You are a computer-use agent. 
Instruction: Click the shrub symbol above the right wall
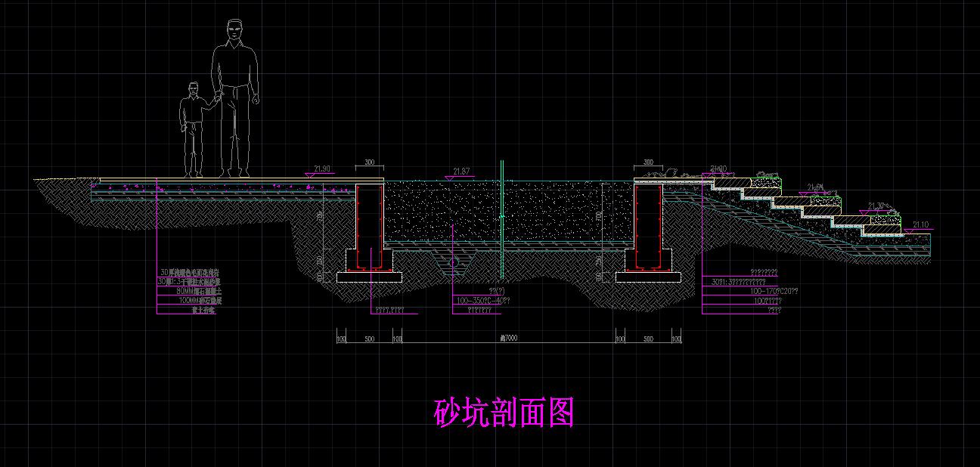click(x=673, y=172)
